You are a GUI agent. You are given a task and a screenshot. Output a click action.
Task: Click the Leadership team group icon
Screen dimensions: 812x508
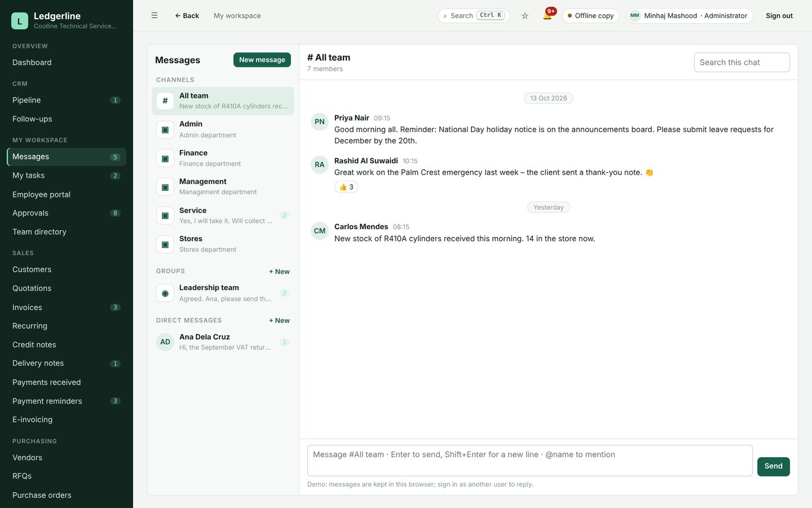[x=165, y=294]
